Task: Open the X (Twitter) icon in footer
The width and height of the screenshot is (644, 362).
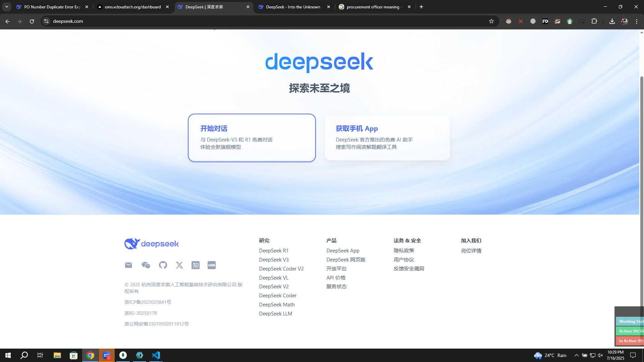Action: coord(179,265)
